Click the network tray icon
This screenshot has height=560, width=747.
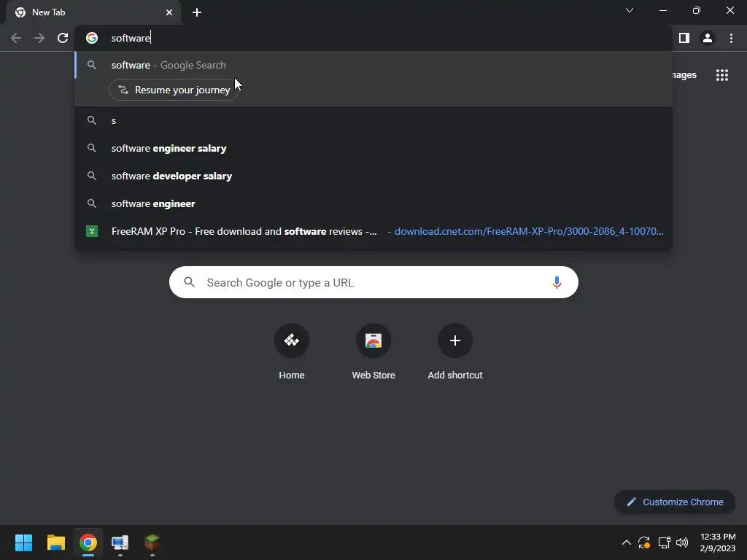coord(664,542)
